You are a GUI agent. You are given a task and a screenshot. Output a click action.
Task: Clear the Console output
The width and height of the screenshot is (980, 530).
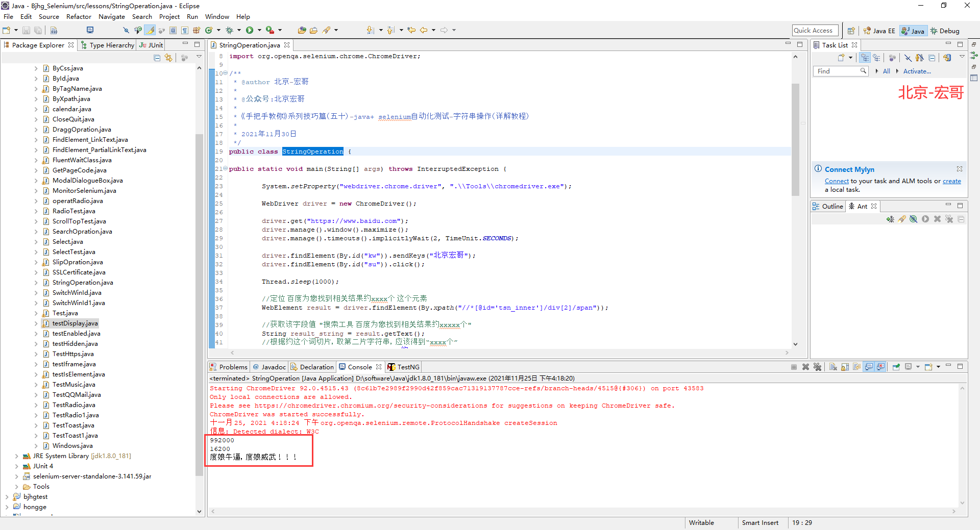[833, 367]
